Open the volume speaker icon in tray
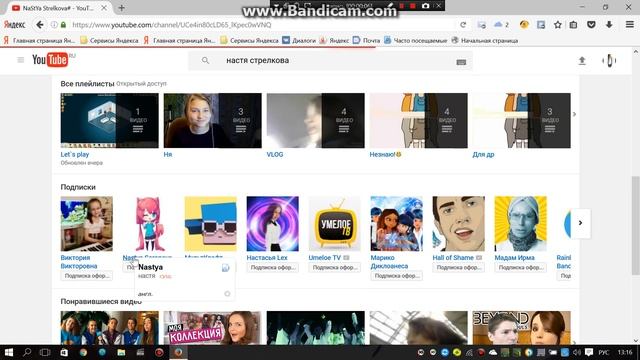The image size is (640, 360). coord(577,352)
